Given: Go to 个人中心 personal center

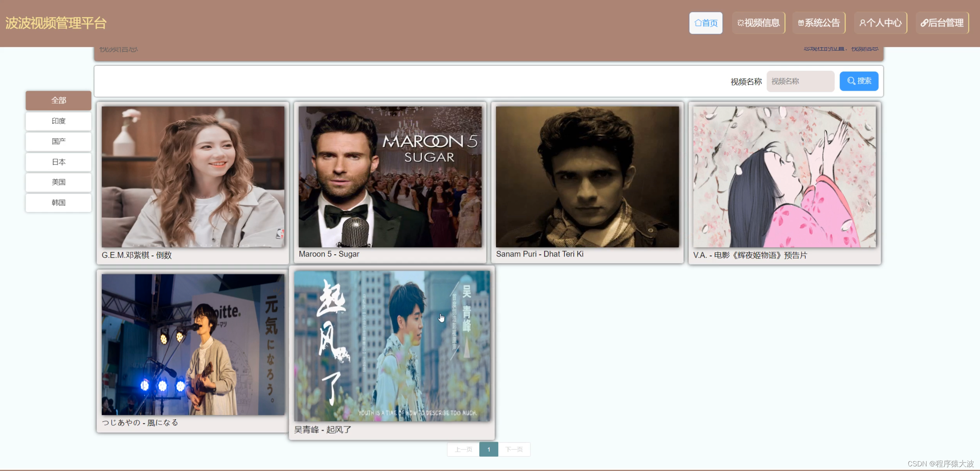Looking at the screenshot, I should tap(880, 23).
